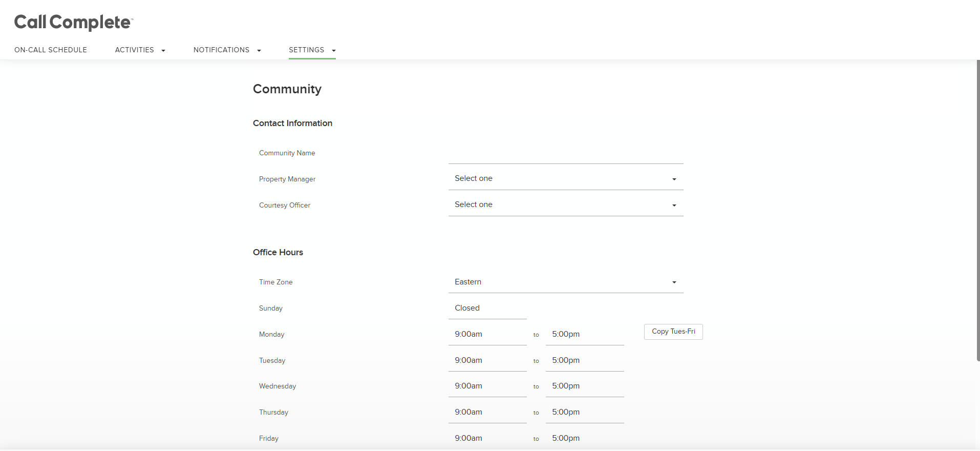Click the Time Zone label
Viewport: 980px width, 451px height.
(276, 282)
